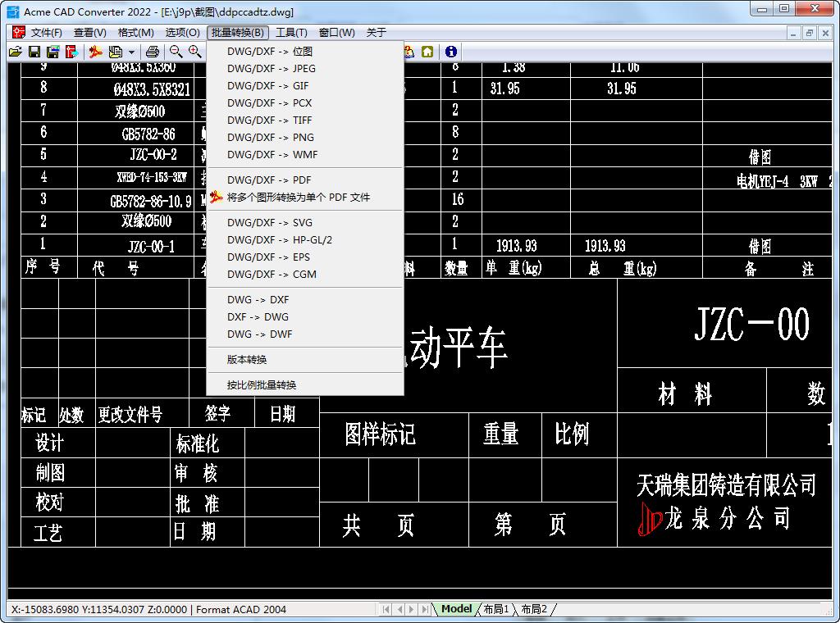Switch to the 布局2 tab
The image size is (840, 623).
point(534,609)
